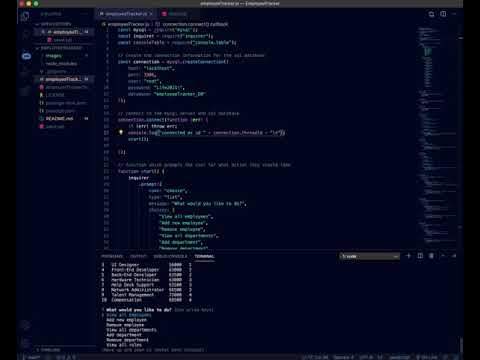This screenshot has width=480, height=360.
Task: Expand the Timeline section in the sidebar
Action: 50,350
